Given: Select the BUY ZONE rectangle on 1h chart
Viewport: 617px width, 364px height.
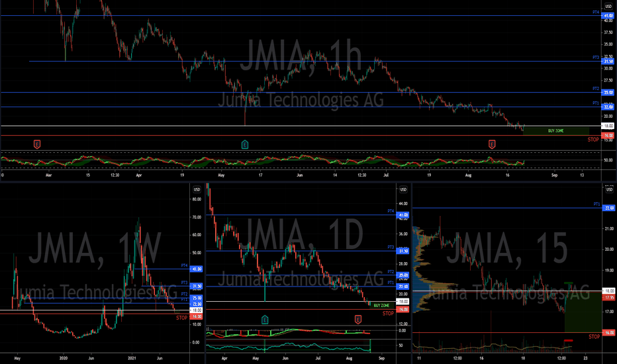Looking at the screenshot, I should click(x=555, y=130).
